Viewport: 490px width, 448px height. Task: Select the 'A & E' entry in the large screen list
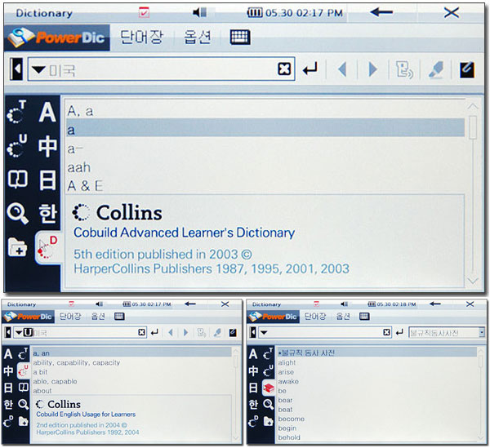[265, 186]
